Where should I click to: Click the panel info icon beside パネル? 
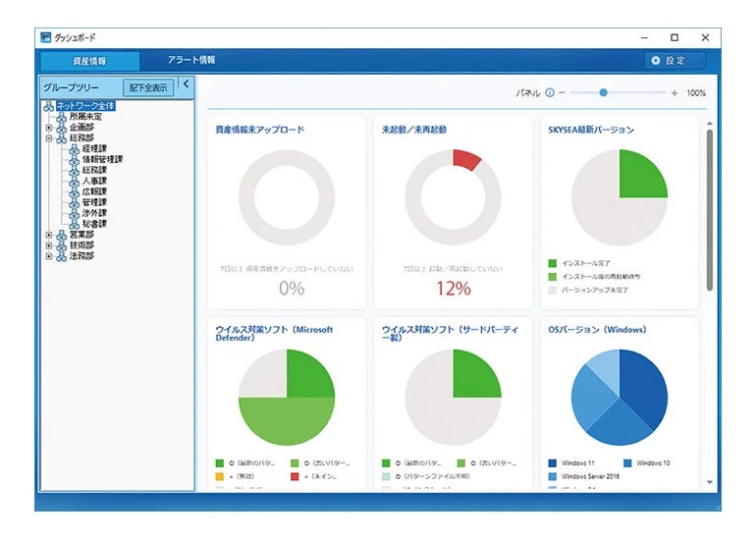click(550, 92)
